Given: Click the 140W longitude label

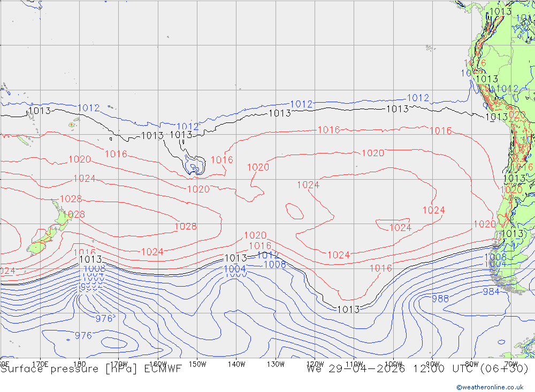Looking at the screenshot, I should coord(237,364).
